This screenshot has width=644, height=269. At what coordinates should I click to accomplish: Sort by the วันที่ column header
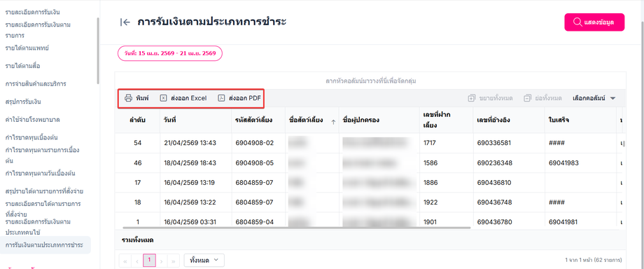click(x=195, y=120)
